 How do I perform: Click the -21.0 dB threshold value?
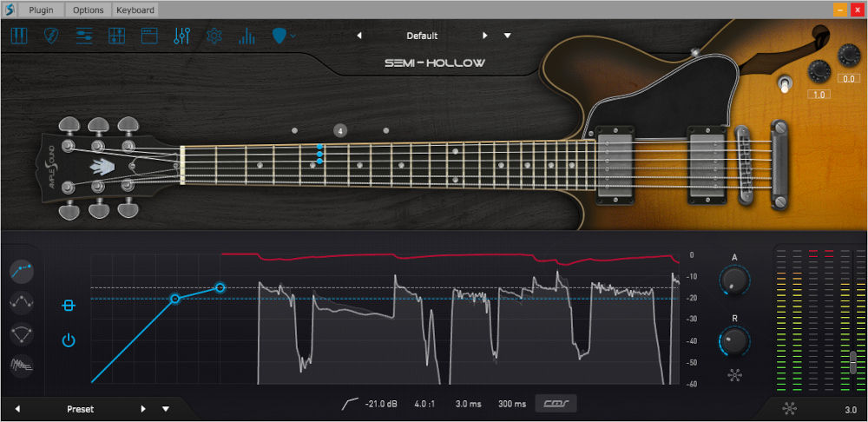click(381, 405)
